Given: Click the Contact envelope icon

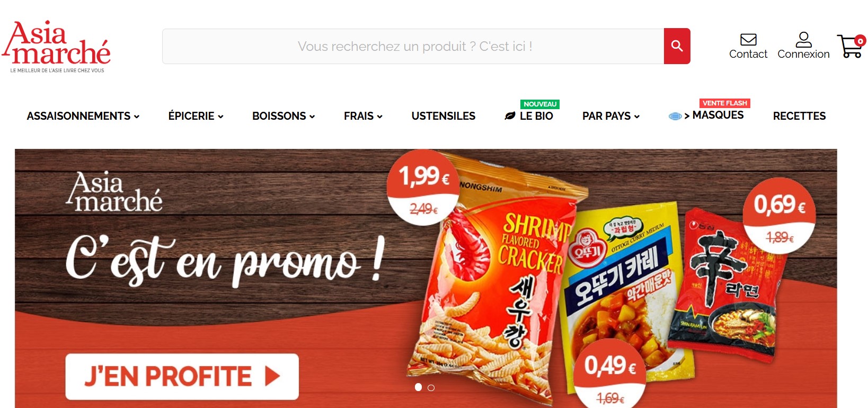Looking at the screenshot, I should click(x=748, y=40).
